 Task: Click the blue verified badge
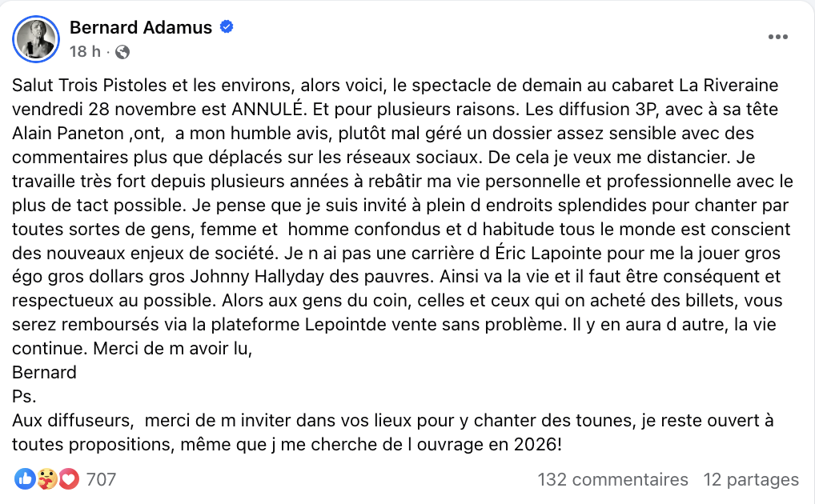[227, 27]
